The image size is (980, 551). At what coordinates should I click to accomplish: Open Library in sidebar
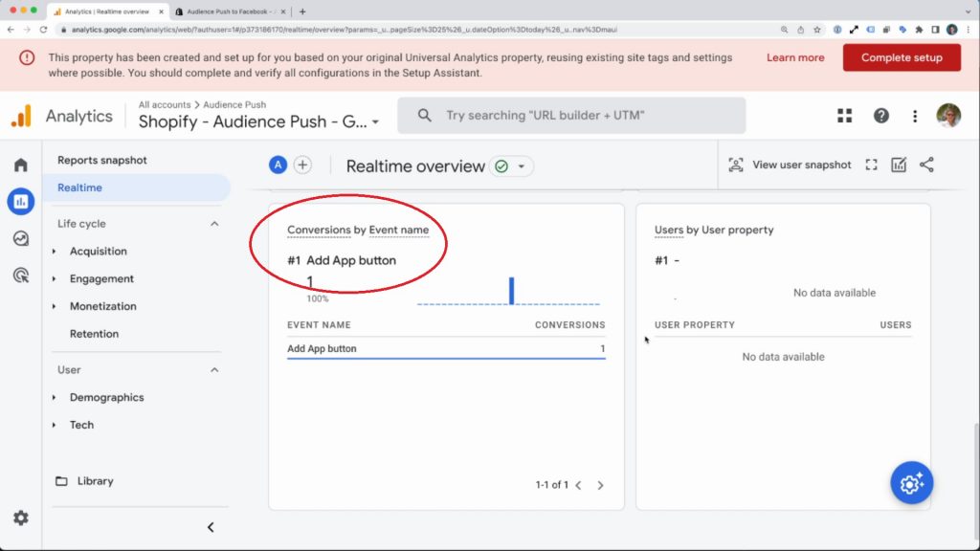pyautogui.click(x=95, y=481)
